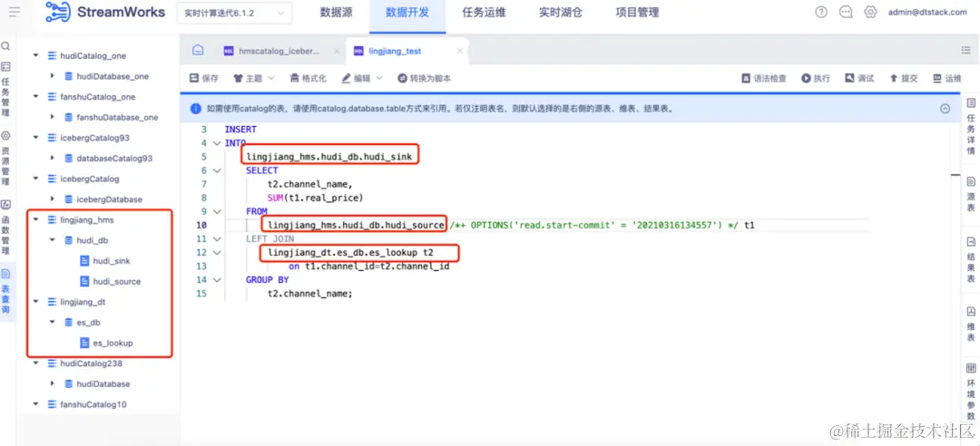Click code text t2.channel_name on line 7
980x446 pixels.
point(310,184)
